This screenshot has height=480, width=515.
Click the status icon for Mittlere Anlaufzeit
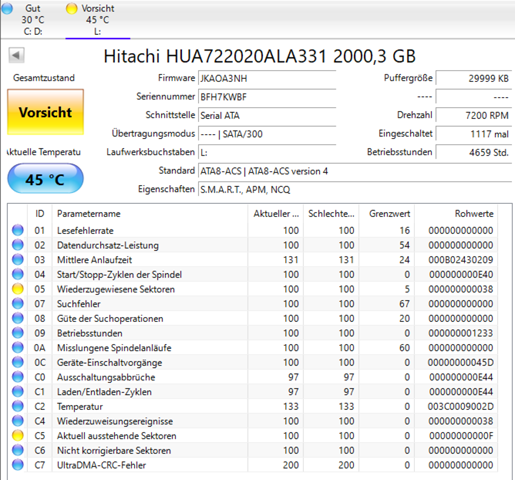coord(18,260)
